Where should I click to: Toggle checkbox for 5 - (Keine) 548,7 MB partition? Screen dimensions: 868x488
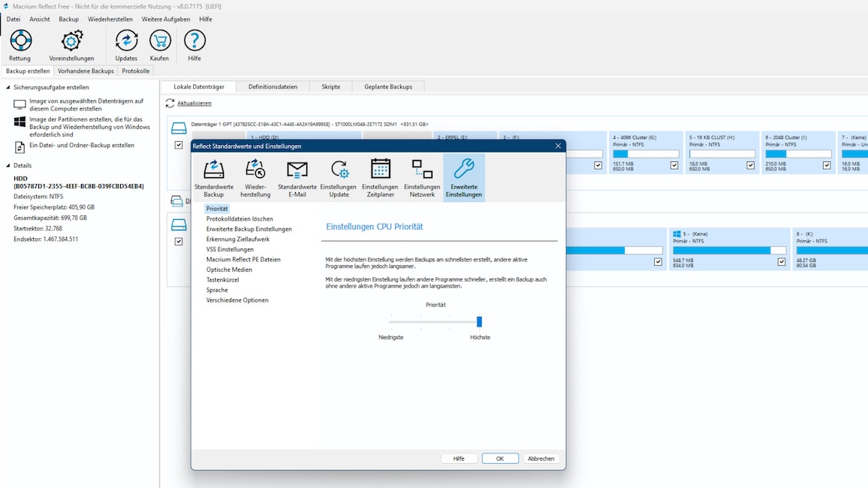pos(781,262)
